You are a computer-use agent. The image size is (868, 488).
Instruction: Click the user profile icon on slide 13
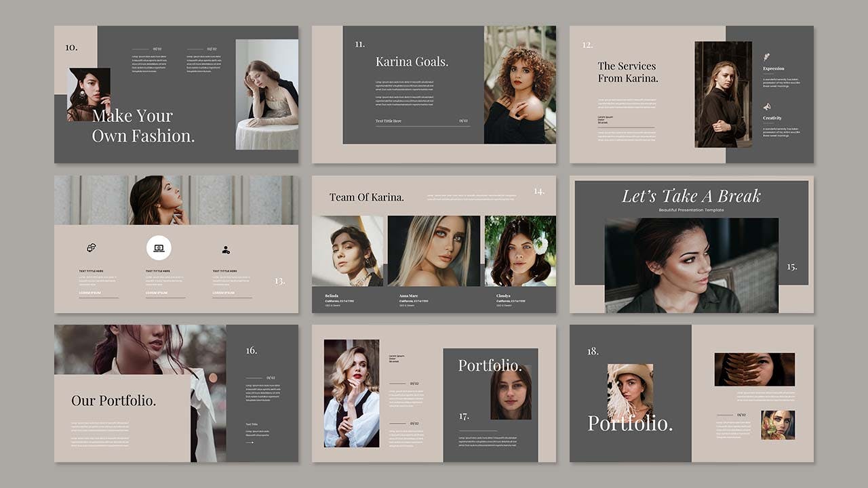click(x=226, y=250)
